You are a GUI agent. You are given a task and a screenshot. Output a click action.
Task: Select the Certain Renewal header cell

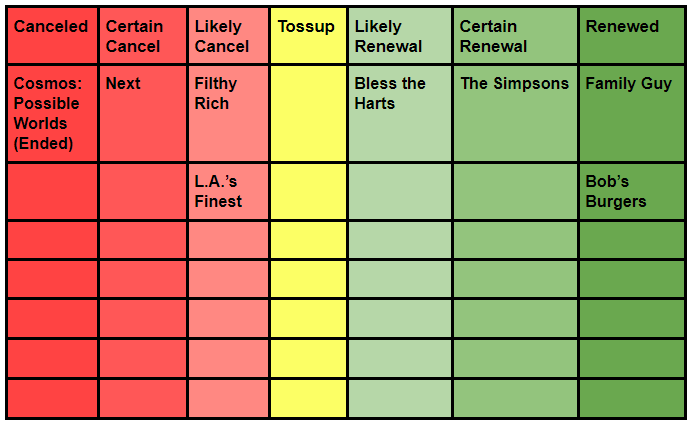[515, 36]
